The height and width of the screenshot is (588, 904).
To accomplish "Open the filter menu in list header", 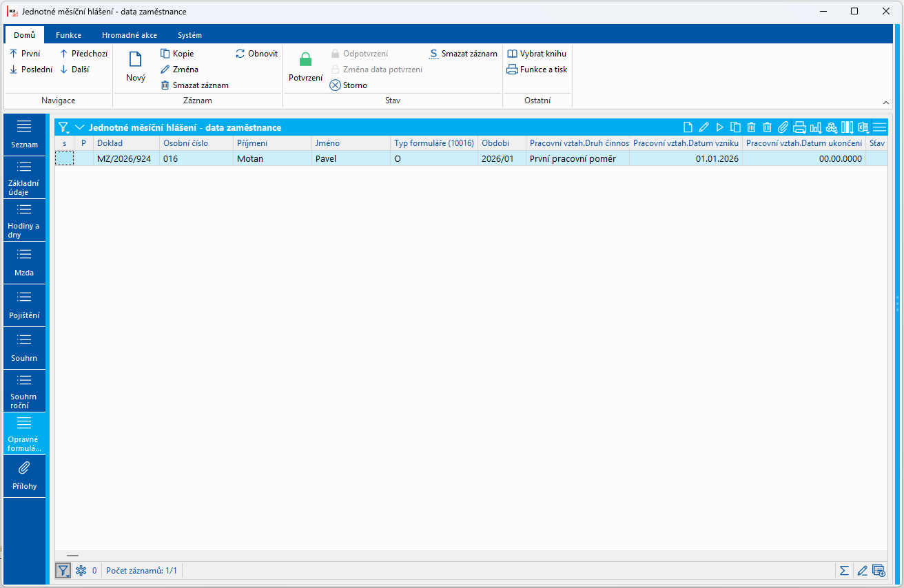I will (63, 127).
